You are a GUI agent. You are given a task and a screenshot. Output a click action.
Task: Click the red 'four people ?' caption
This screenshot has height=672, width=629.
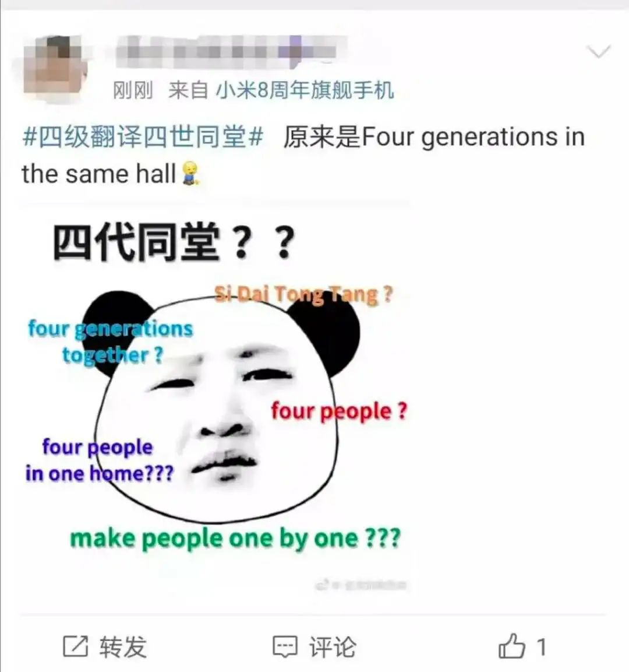click(x=339, y=411)
